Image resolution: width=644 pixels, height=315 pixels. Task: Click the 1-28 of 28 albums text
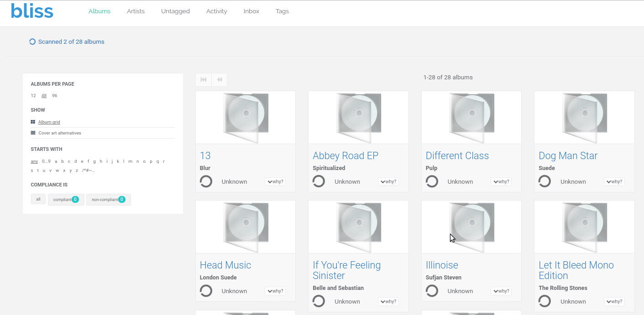coord(448,77)
